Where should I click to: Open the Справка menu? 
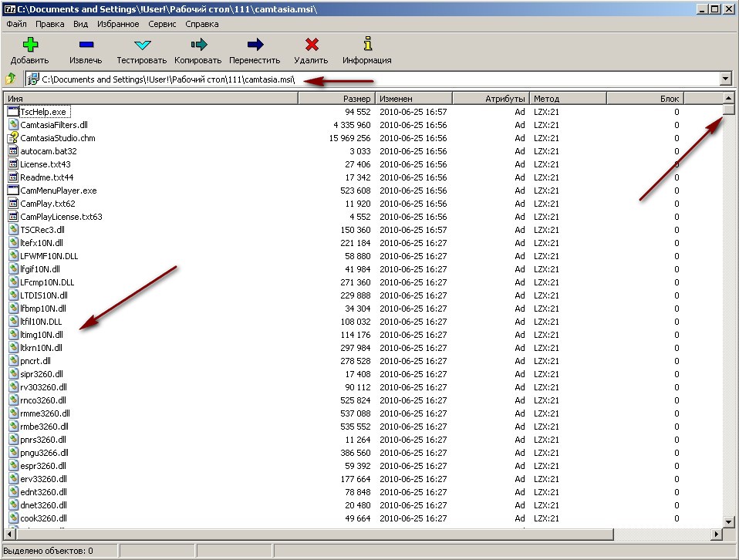(x=201, y=24)
